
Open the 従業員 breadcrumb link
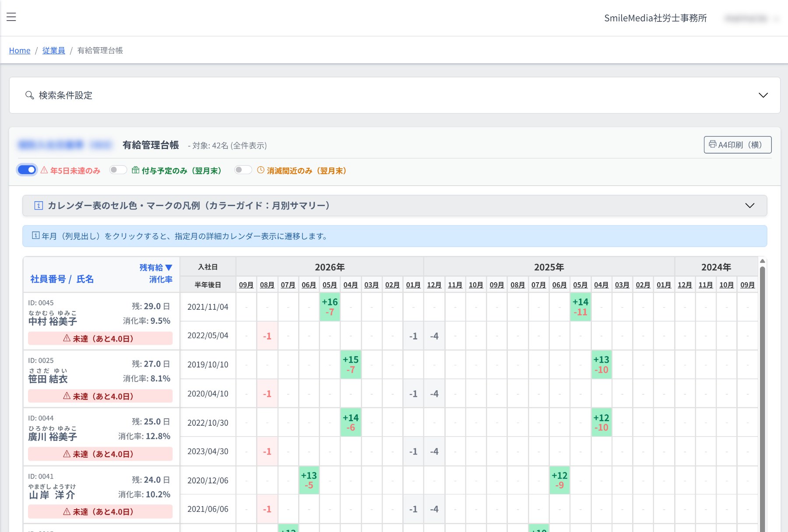53,50
